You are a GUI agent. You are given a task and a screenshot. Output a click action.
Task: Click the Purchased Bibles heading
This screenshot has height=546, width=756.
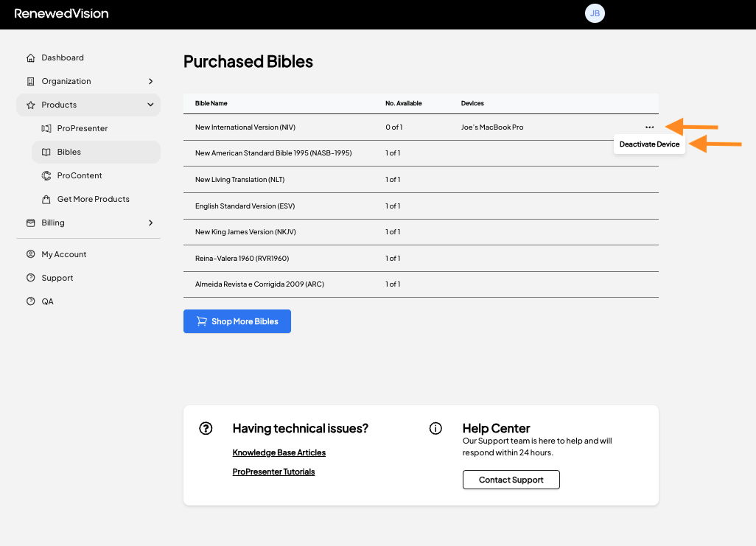pos(248,62)
